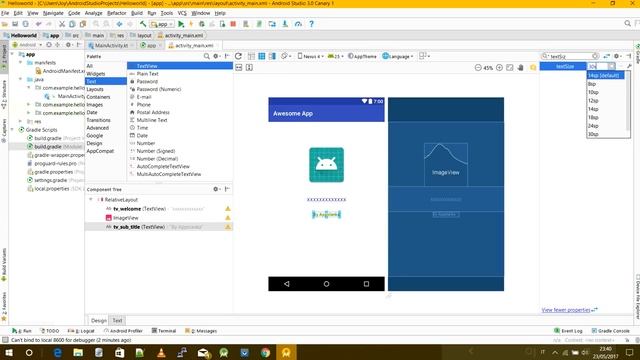Click the green Run app button
The image size is (640, 360).
click(181, 24)
